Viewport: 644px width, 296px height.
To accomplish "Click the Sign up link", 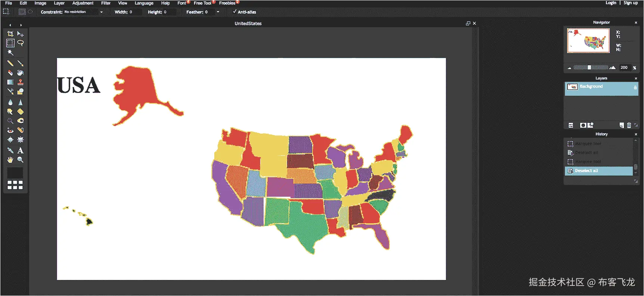I will click(631, 3).
